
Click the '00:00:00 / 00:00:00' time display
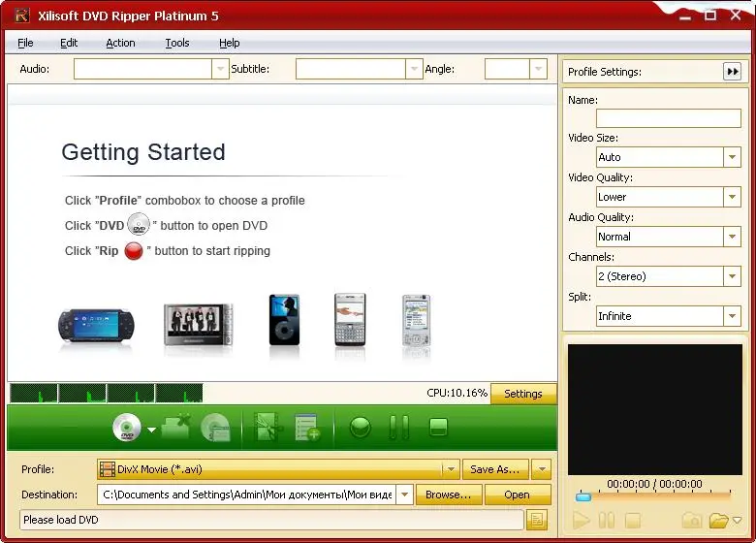(654, 484)
